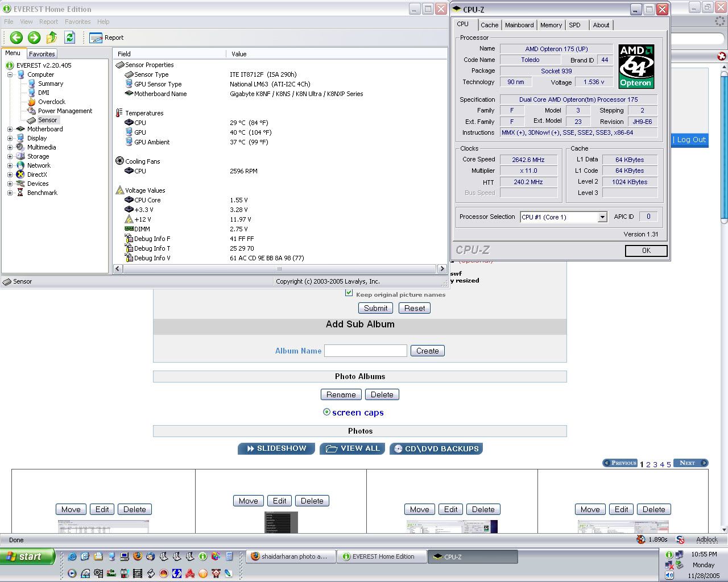Open the Report wizard in EVEREST toolbar

[106, 38]
